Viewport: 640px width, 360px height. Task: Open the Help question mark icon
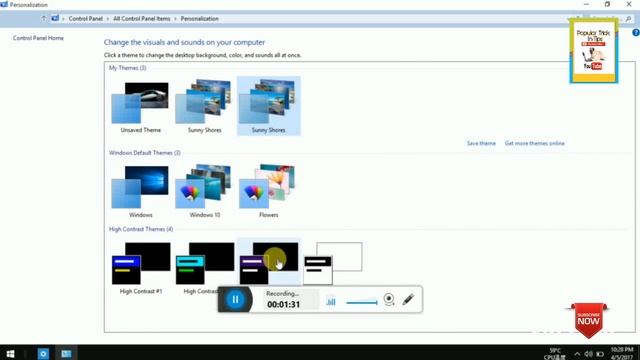(636, 33)
